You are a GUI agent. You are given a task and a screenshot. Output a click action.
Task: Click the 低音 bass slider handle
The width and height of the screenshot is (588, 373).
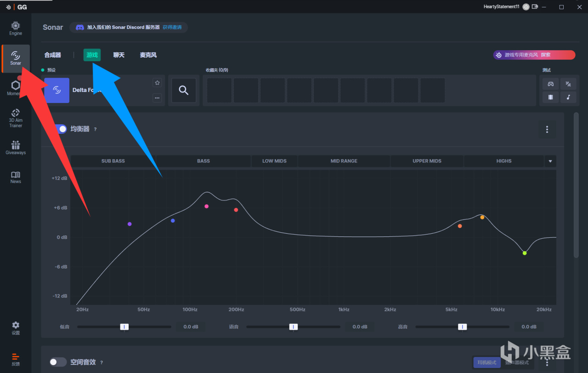[x=124, y=327]
